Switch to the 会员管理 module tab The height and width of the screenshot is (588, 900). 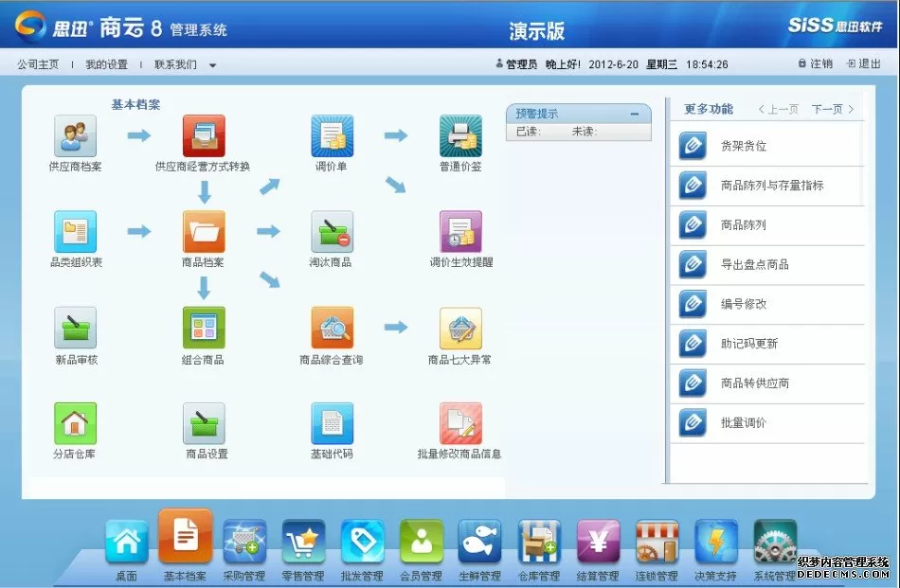click(x=421, y=543)
